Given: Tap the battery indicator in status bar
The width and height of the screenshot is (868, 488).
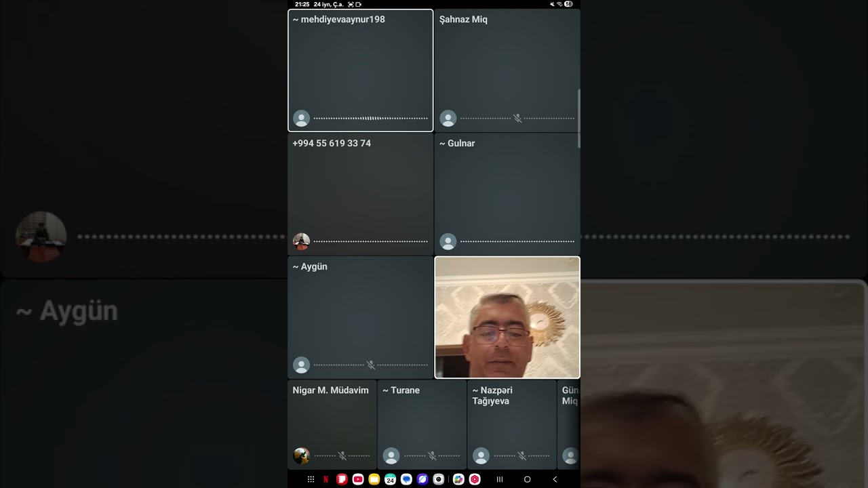Looking at the screenshot, I should (569, 4).
